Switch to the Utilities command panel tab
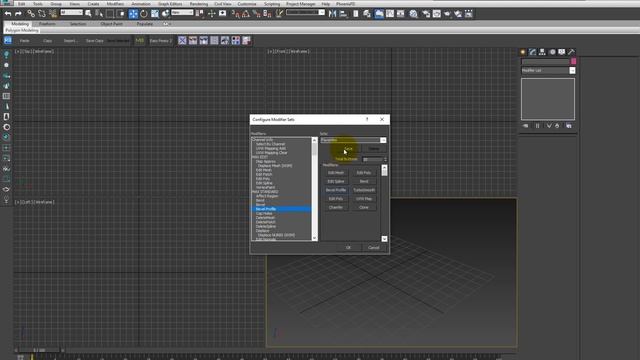 pyautogui.click(x=571, y=52)
